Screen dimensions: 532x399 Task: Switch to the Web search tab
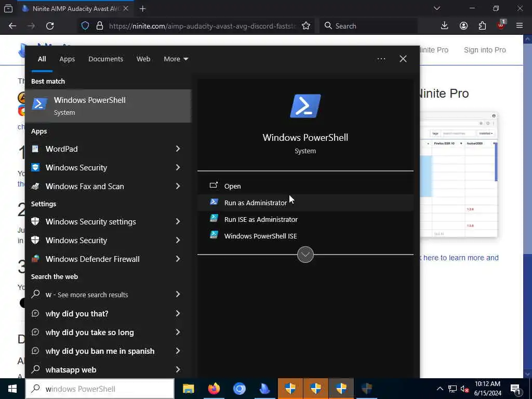pos(143,59)
